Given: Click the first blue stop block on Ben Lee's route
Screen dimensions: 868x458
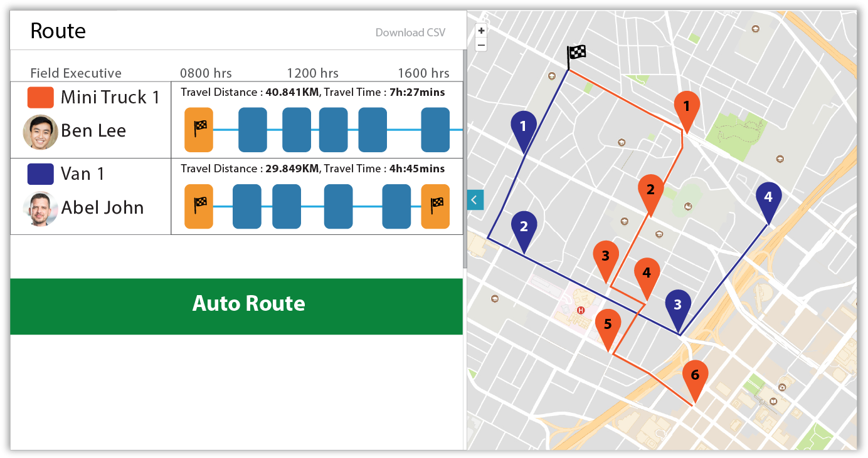Looking at the screenshot, I should pyautogui.click(x=252, y=130).
